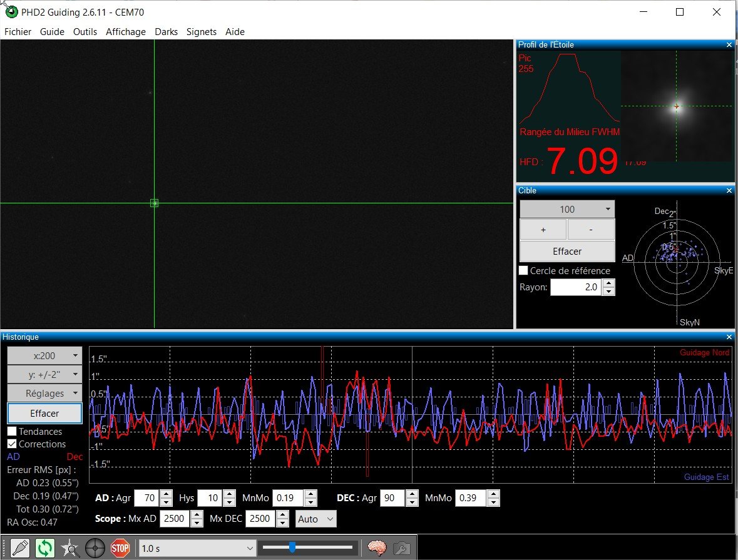Image resolution: width=738 pixels, height=560 pixels.
Task: Click the connect equipment icon in toolbar
Action: pyautogui.click(x=20, y=548)
